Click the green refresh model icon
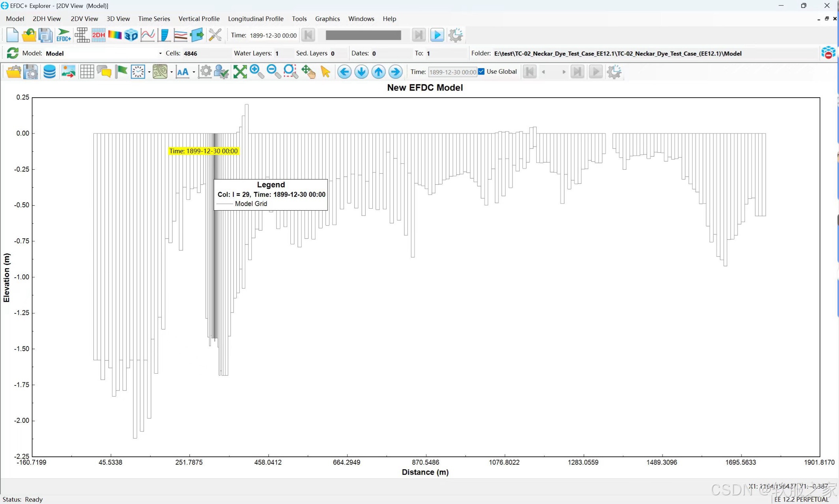 coord(12,53)
